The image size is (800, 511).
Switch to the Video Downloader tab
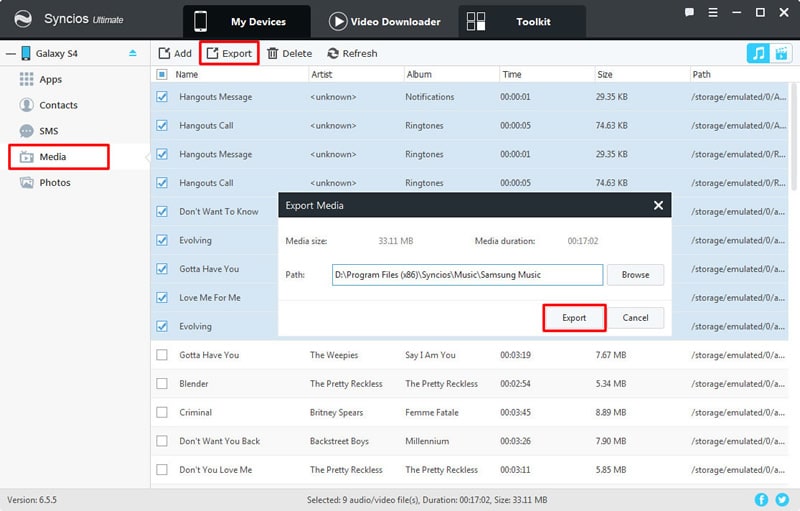pyautogui.click(x=385, y=21)
